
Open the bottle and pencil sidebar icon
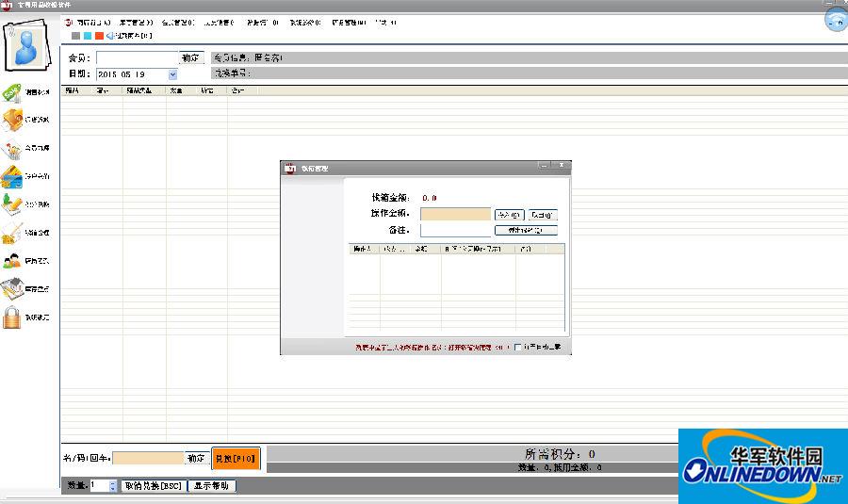(x=12, y=205)
